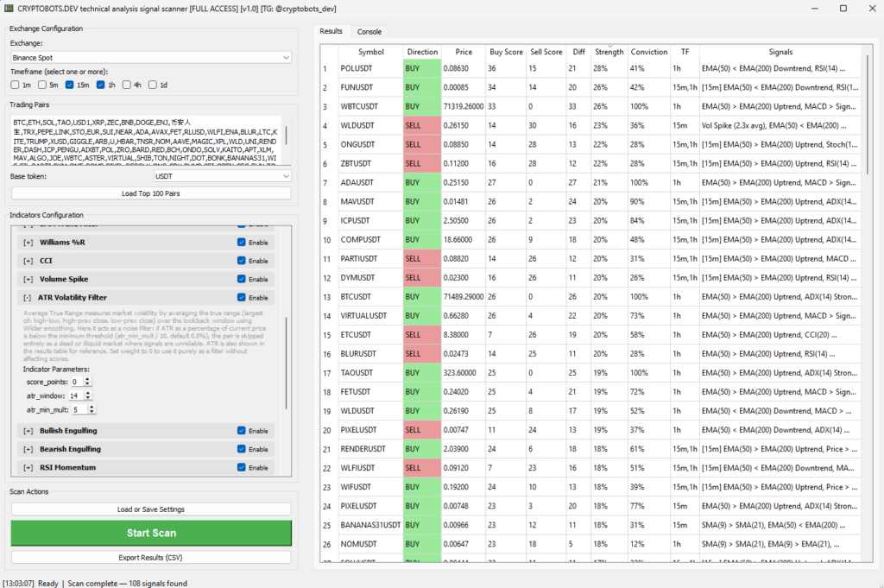The height and width of the screenshot is (588, 884).
Task: Disable the Volume Spike indicator checkbox
Action: coord(242,279)
